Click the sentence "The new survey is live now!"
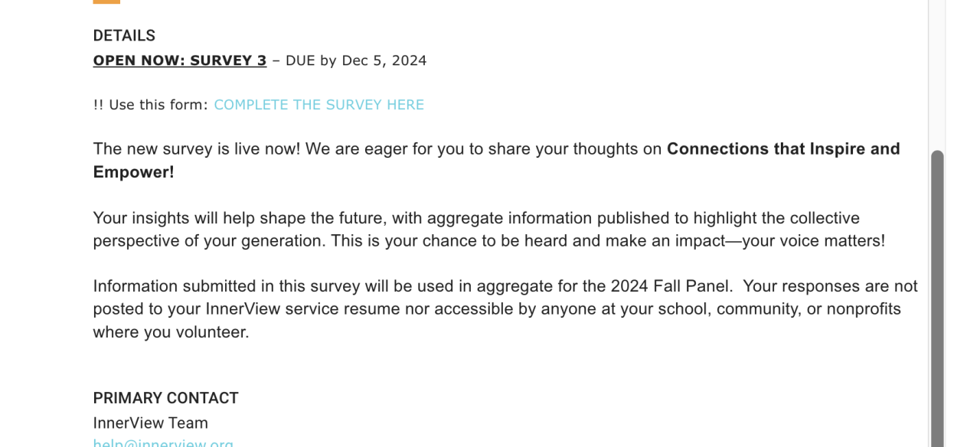Screen dimensions: 980x447 (x=197, y=149)
